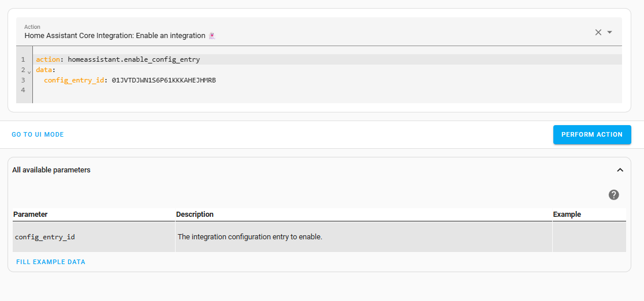
Task: Click the Fill Example Data link
Action: pyautogui.click(x=51, y=262)
